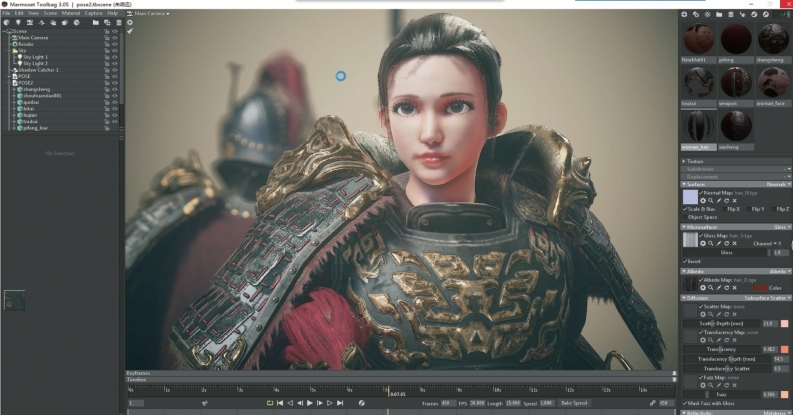Image resolution: width=793 pixels, height=415 pixels.
Task: Search Albedo Map magnifier icon
Action: point(711,288)
